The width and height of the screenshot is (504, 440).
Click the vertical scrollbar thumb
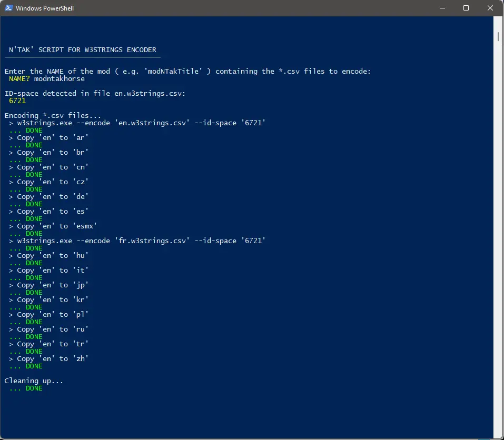(x=498, y=36)
